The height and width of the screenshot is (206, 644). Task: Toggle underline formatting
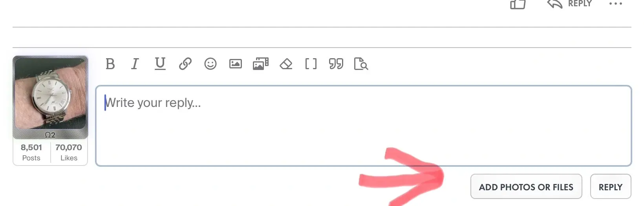click(160, 64)
